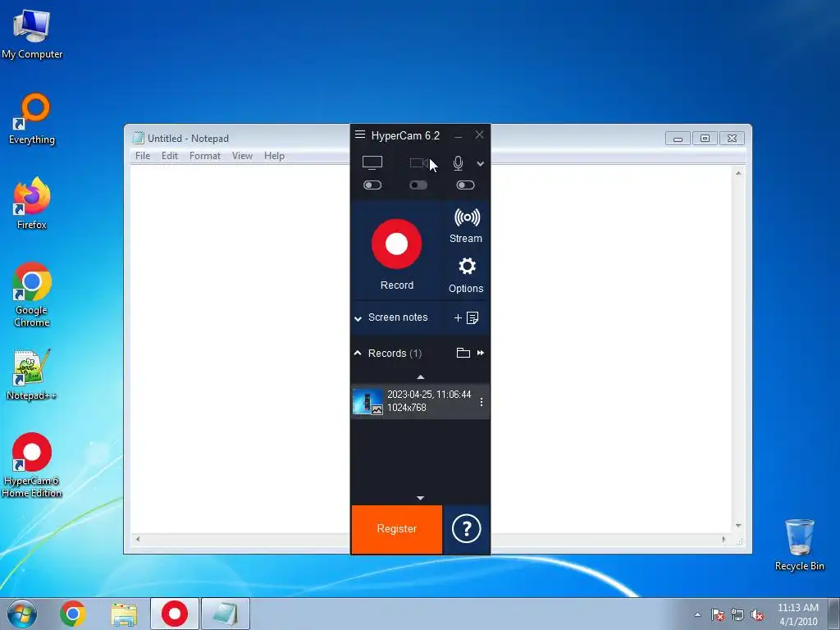Viewport: 840px width, 630px height.
Task: Click the muted volume tray icon
Action: coord(757,614)
